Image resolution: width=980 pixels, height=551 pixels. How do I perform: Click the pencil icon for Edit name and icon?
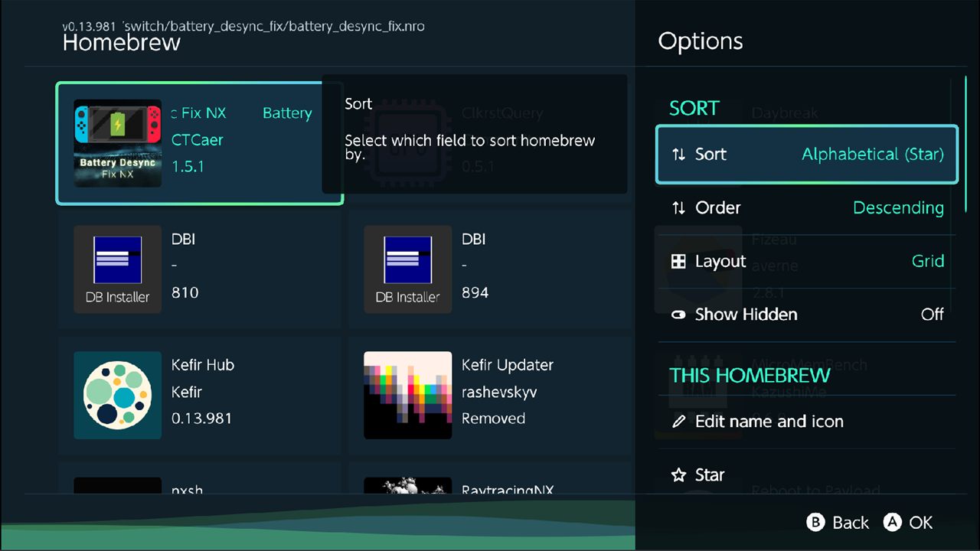coord(678,422)
